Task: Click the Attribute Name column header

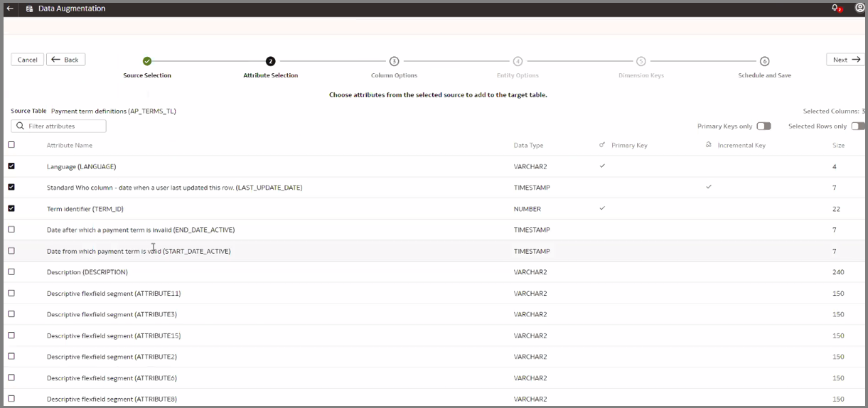Action: click(x=70, y=145)
